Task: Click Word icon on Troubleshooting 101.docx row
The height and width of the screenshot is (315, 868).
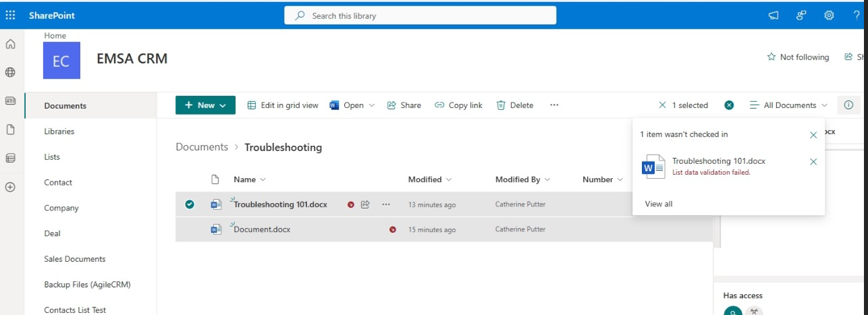Action: pos(216,204)
